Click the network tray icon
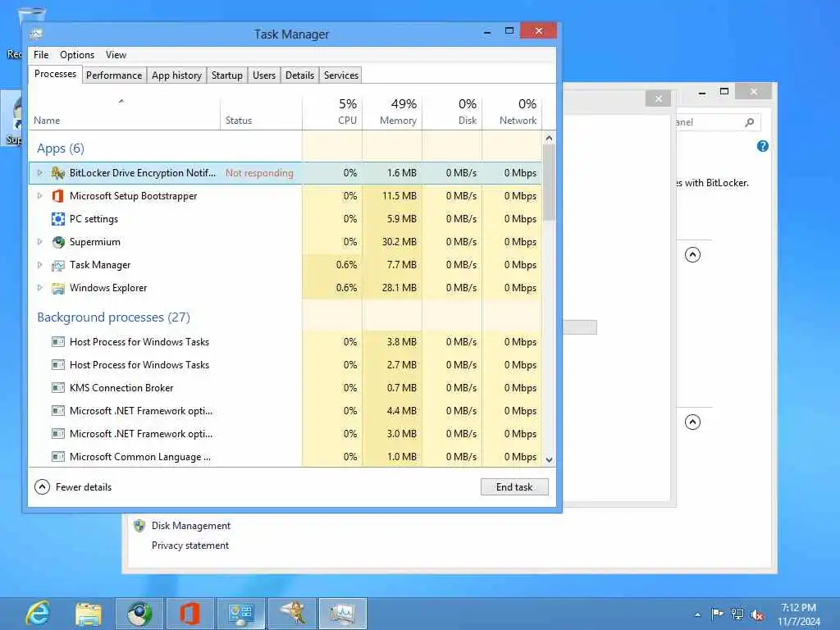The width and height of the screenshot is (840, 630). click(x=737, y=614)
